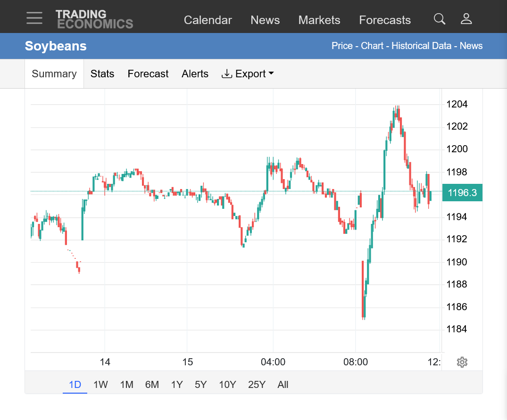Select the 1M time range

point(127,385)
